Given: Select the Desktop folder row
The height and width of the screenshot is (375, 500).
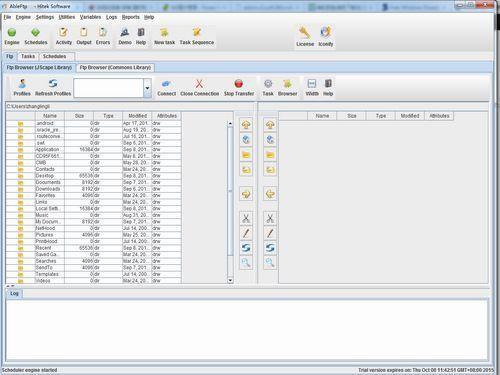Looking at the screenshot, I should [94, 176].
